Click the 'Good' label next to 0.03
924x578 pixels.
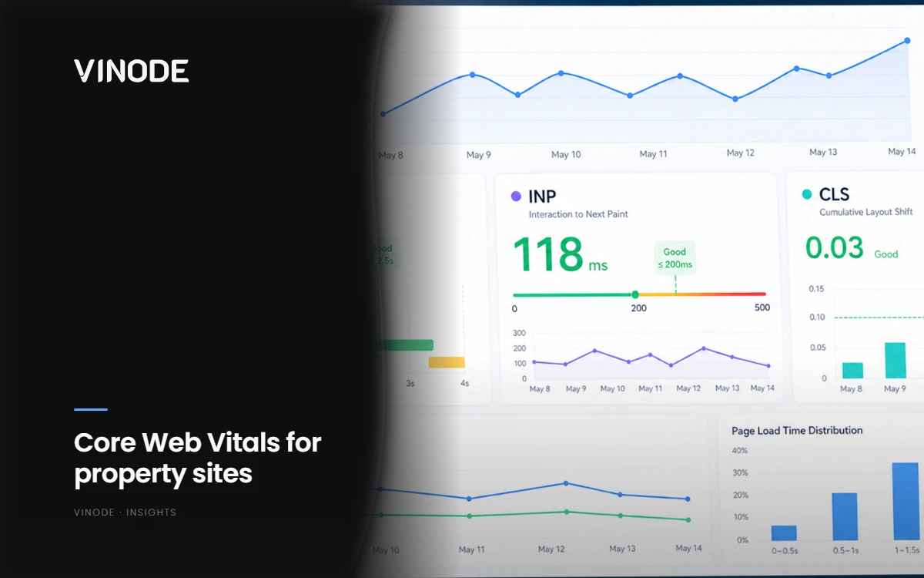tap(885, 254)
